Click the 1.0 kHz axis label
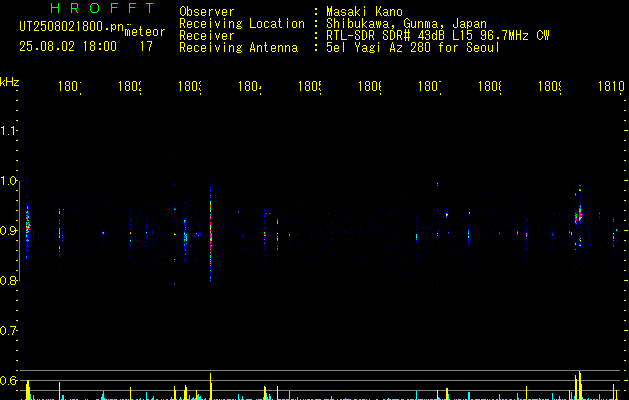The width and height of the screenshot is (629, 400). pyautogui.click(x=8, y=181)
